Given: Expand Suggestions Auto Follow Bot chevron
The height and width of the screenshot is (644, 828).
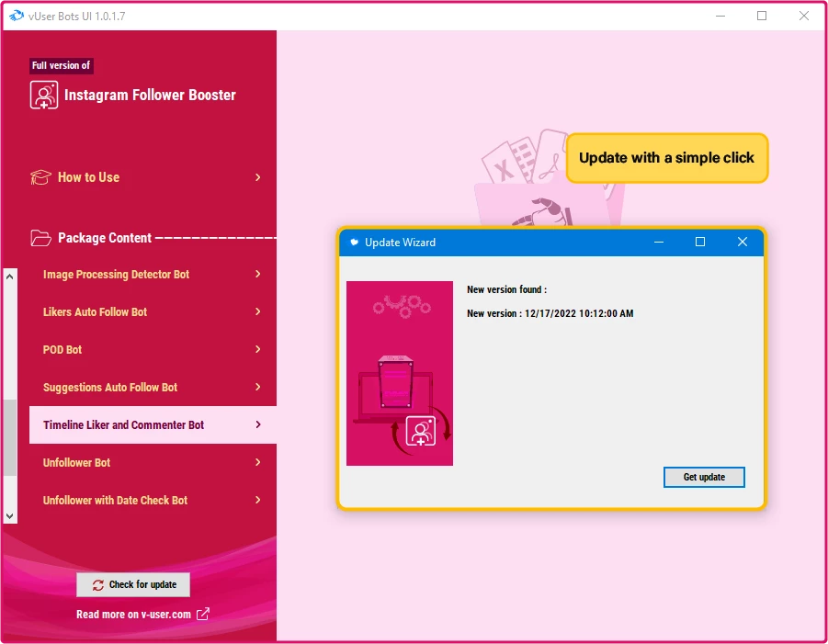Looking at the screenshot, I should point(257,387).
